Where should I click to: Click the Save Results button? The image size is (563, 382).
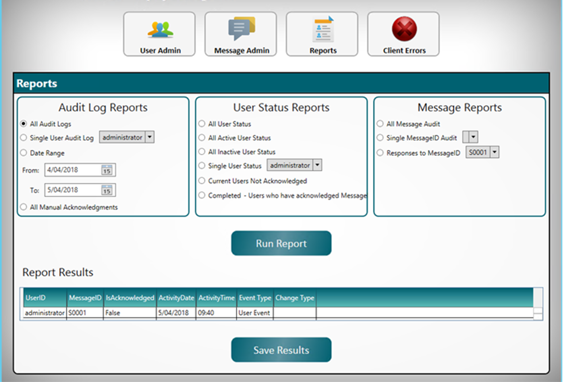[x=281, y=350]
